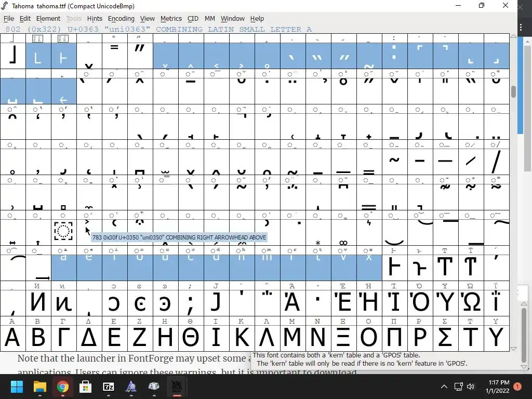Image resolution: width=532 pixels, height=399 pixels.
Task: Open the Hints menu
Action: click(x=95, y=19)
